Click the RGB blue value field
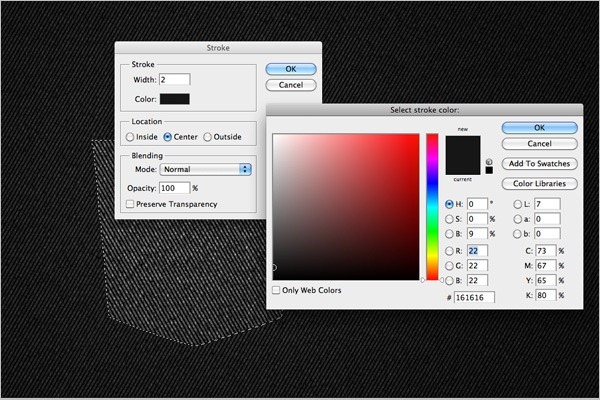This screenshot has height=400, width=600. [x=477, y=281]
